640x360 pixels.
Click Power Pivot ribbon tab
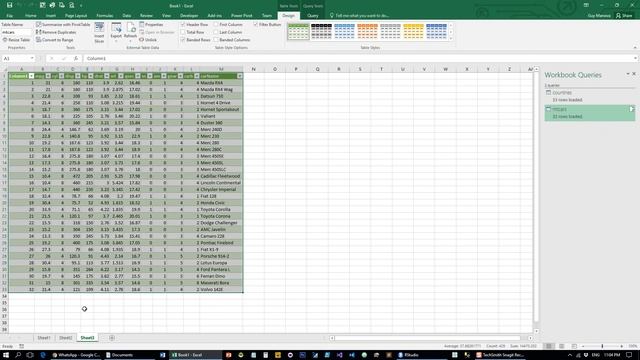coord(242,16)
